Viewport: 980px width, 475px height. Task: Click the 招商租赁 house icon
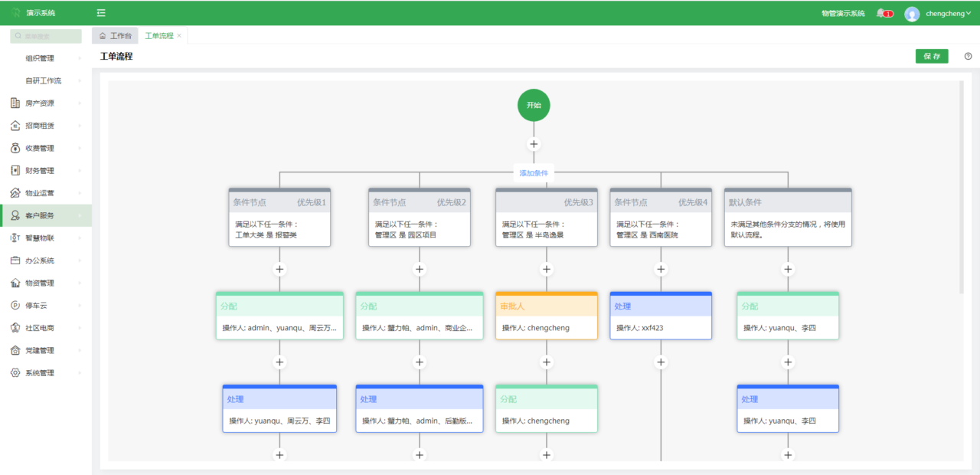pos(15,126)
